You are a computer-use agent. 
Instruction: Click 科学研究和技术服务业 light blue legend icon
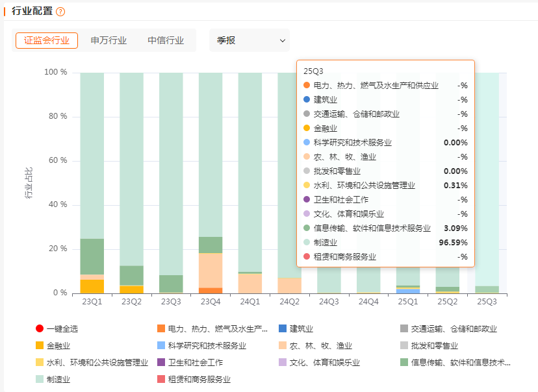point(162,346)
